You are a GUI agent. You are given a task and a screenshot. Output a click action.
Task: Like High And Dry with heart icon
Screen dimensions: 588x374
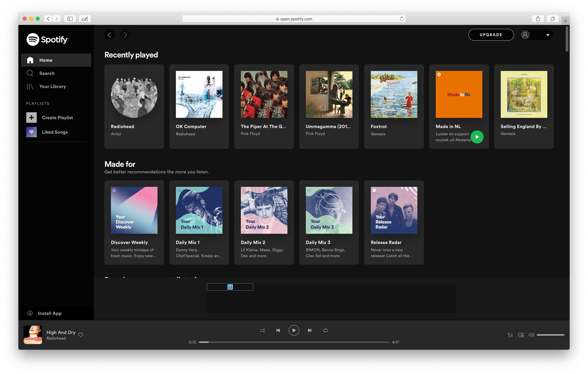[x=81, y=335]
